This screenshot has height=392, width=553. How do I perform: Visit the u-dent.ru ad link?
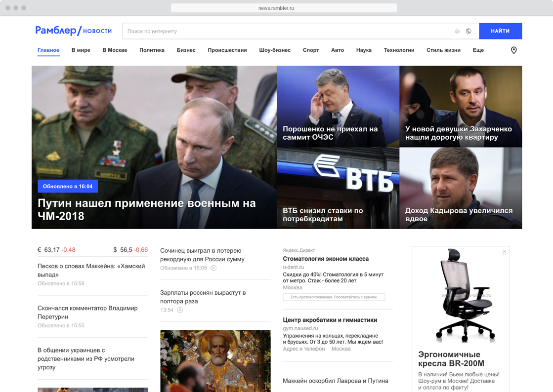(293, 267)
